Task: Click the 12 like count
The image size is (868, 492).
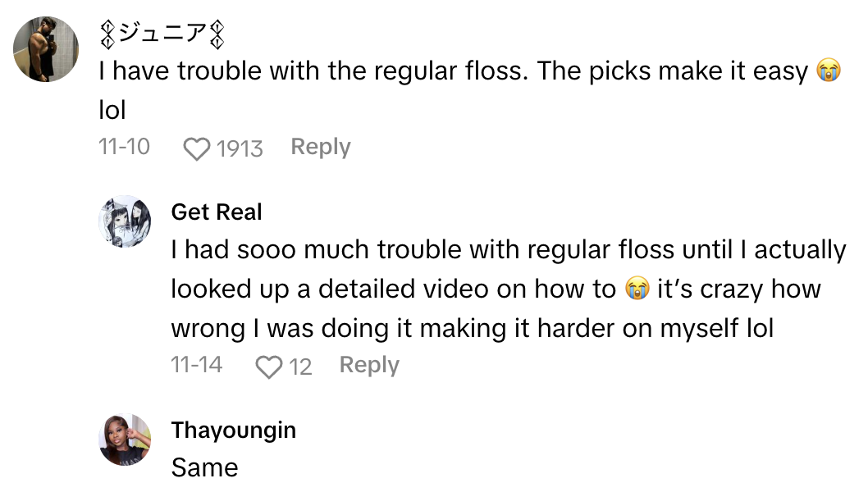Action: tap(301, 367)
